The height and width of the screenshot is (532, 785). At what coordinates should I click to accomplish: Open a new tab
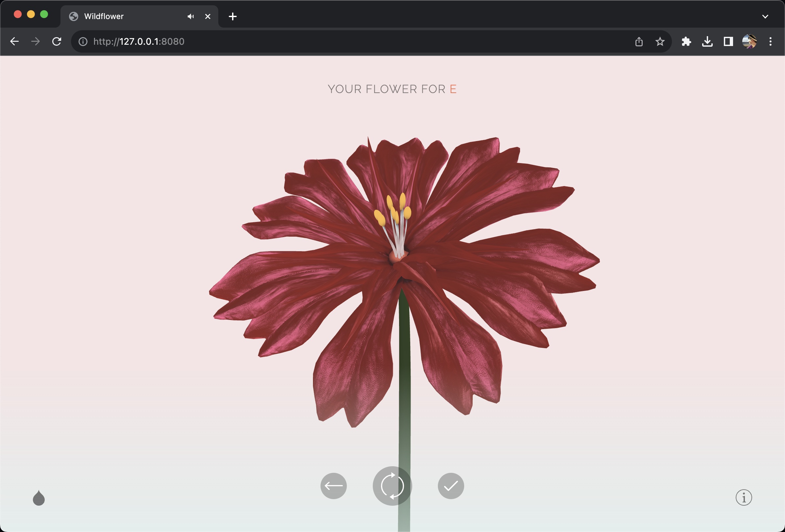click(232, 16)
